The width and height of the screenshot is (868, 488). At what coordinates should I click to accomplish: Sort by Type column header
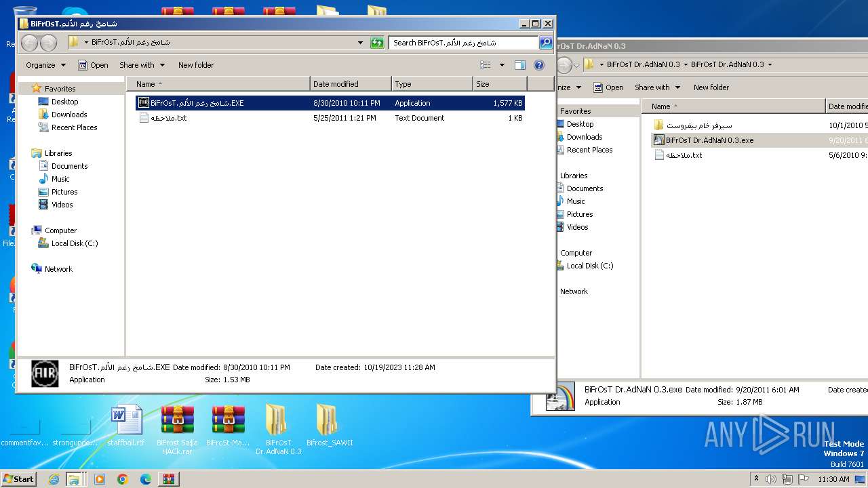tap(432, 84)
